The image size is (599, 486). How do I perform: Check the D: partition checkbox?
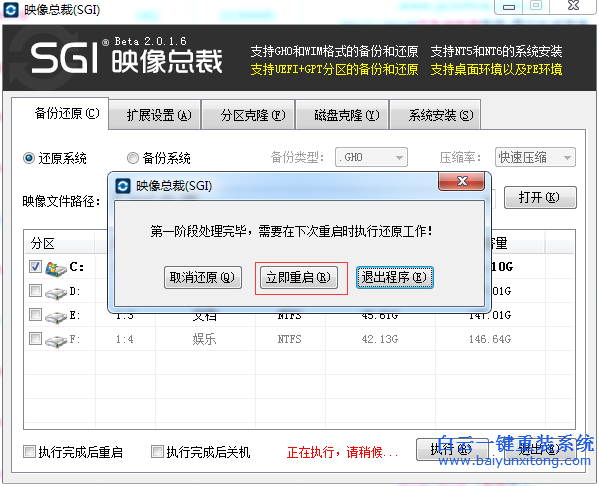pyautogui.click(x=35, y=291)
